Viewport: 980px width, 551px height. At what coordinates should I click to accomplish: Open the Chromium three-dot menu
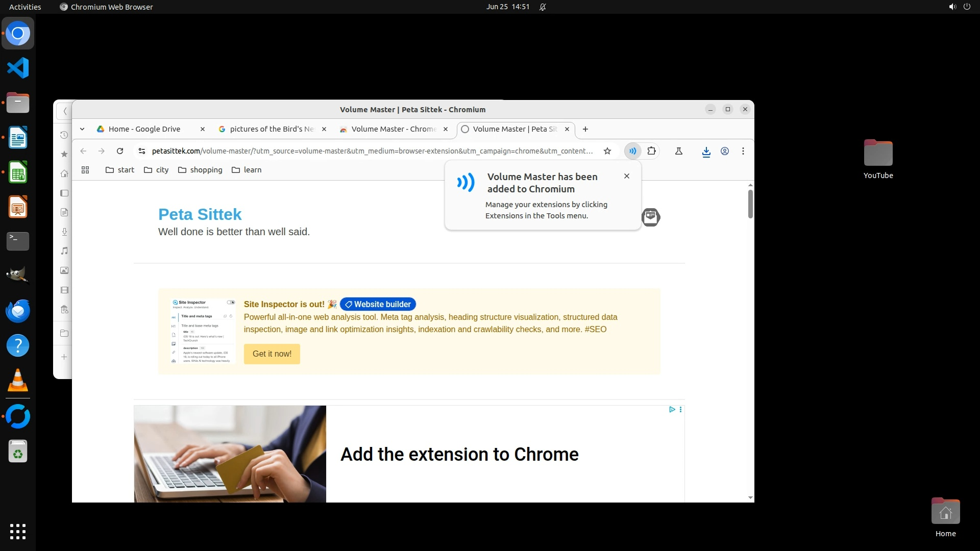coord(743,151)
